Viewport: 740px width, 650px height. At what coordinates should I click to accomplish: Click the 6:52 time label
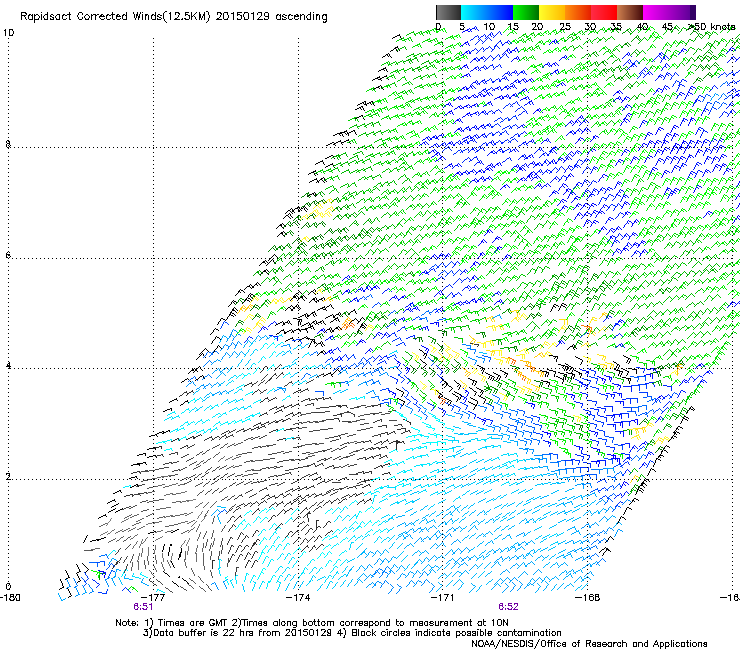(508, 607)
